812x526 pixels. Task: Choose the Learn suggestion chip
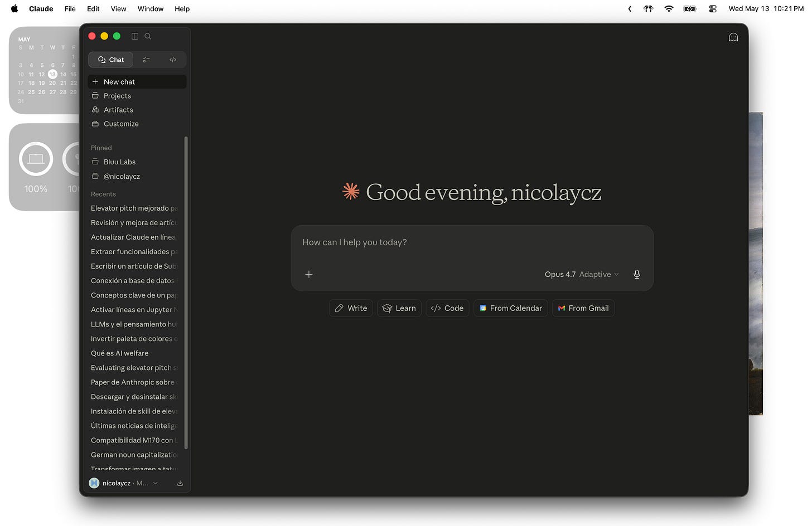pyautogui.click(x=399, y=308)
